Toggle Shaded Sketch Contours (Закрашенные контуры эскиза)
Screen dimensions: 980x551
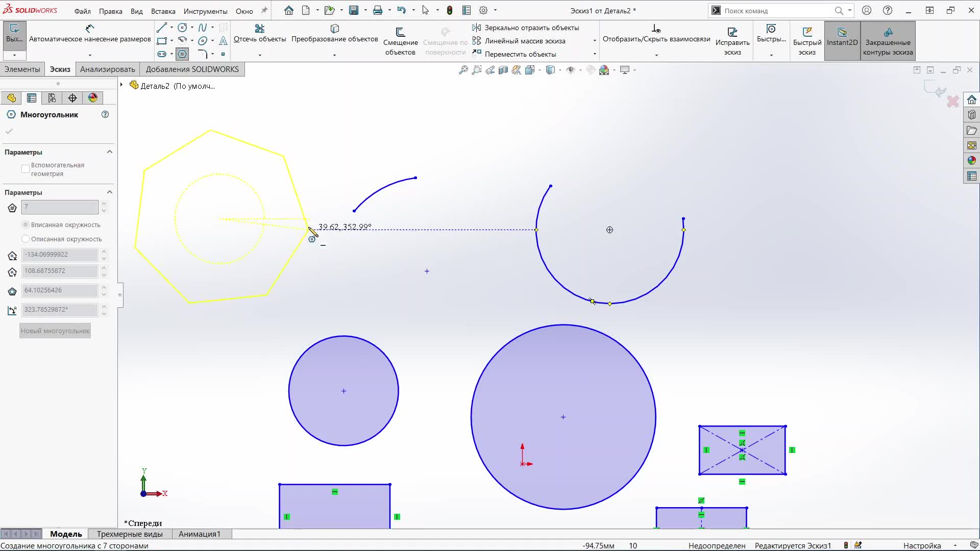[888, 41]
